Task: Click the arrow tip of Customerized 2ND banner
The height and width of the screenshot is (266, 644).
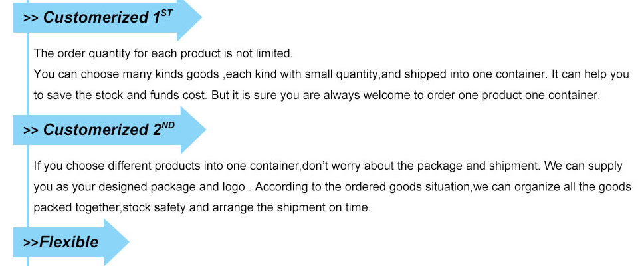Action: click(x=193, y=130)
